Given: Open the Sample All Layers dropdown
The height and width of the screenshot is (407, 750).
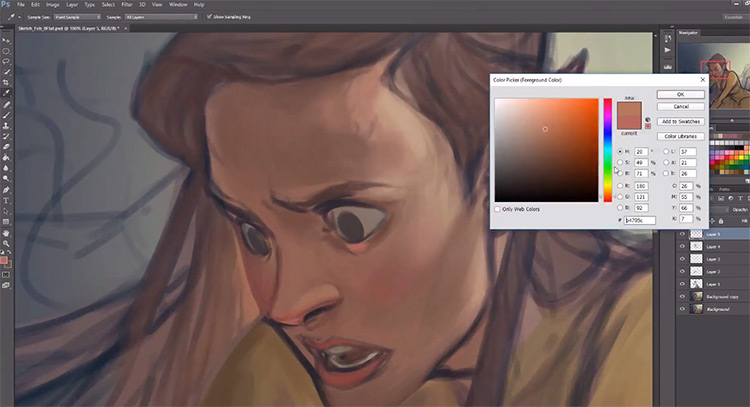Looking at the screenshot, I should pos(161,17).
